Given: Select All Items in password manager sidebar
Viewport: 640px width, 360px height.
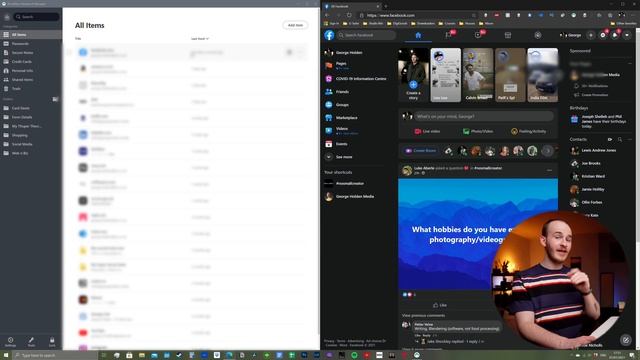Looking at the screenshot, I should click(31, 35).
